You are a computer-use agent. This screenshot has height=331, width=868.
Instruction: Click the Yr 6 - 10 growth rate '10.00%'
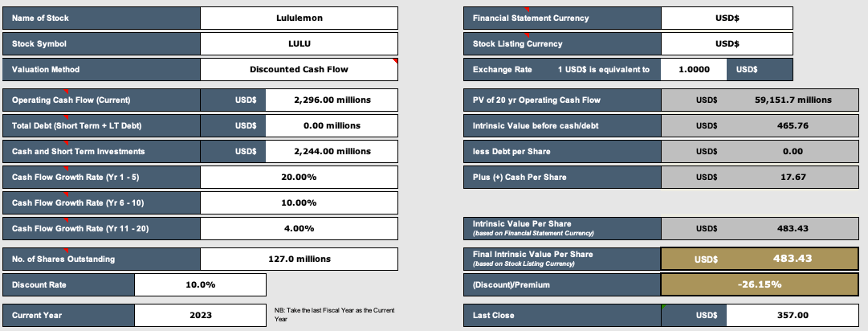point(299,202)
